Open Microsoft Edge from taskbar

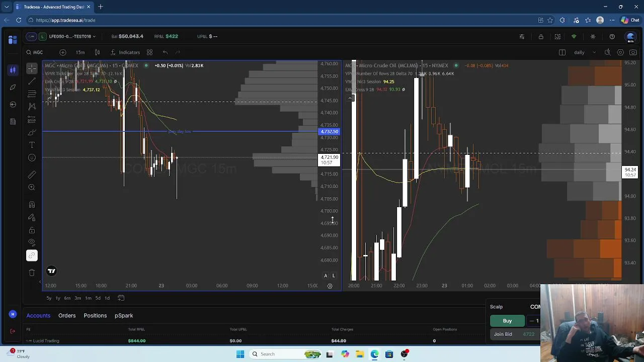click(374, 354)
